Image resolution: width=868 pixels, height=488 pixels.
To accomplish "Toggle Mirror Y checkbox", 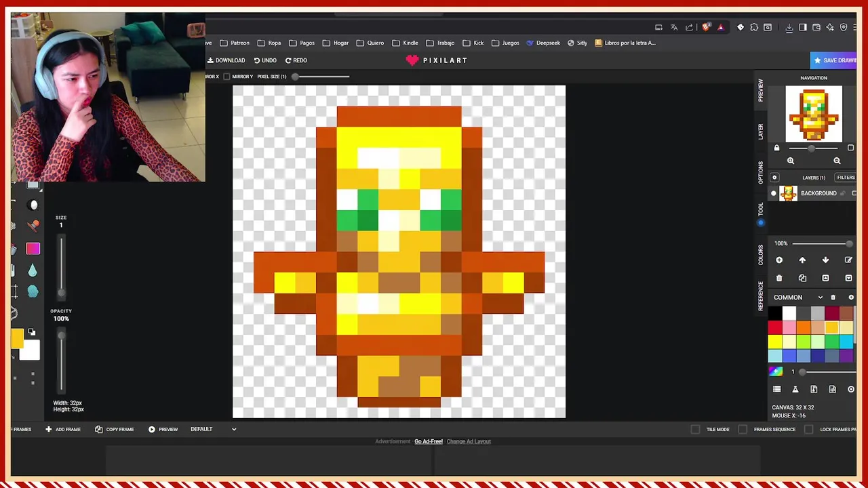I will tap(228, 77).
